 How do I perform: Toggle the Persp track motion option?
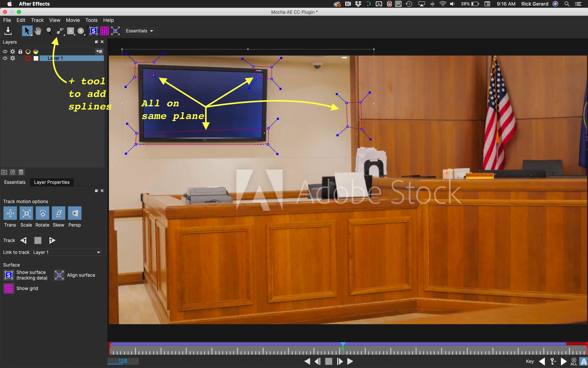(x=75, y=213)
